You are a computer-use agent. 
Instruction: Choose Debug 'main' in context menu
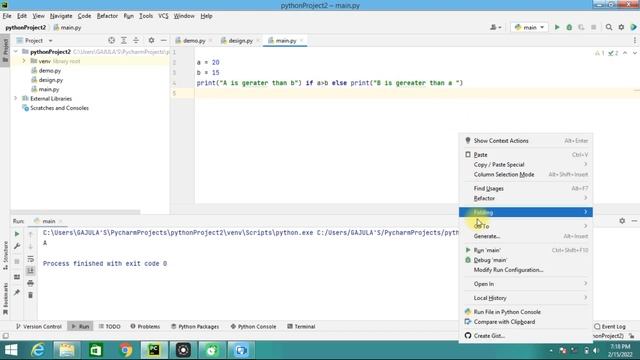(526, 260)
